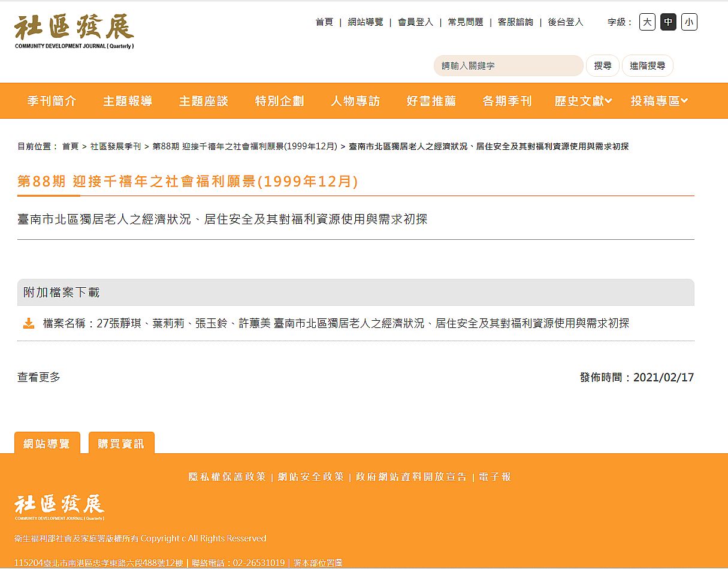Select the 購買資訊 footer tab

(x=121, y=444)
